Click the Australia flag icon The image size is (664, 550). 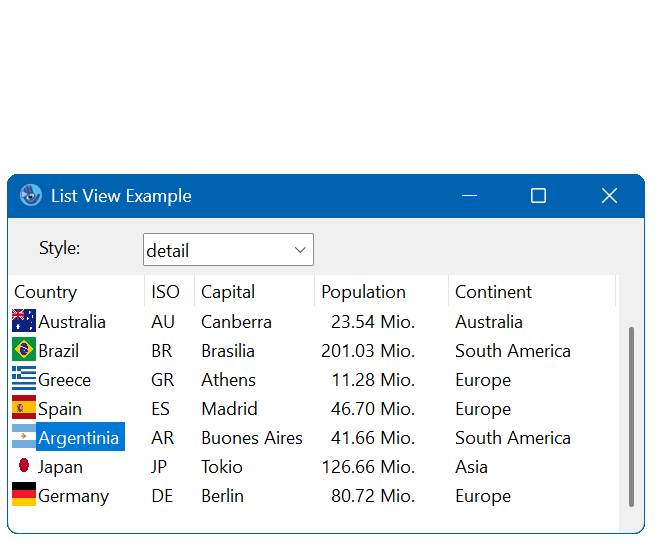click(24, 321)
